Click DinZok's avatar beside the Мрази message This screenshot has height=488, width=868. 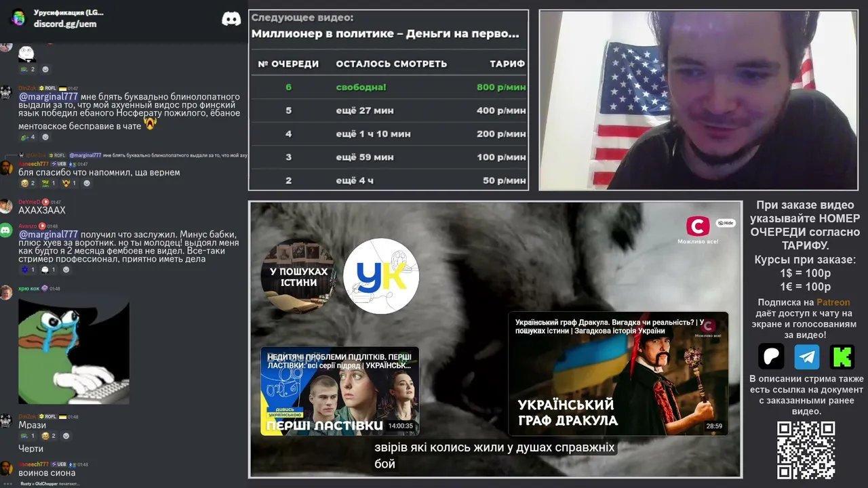6,421
